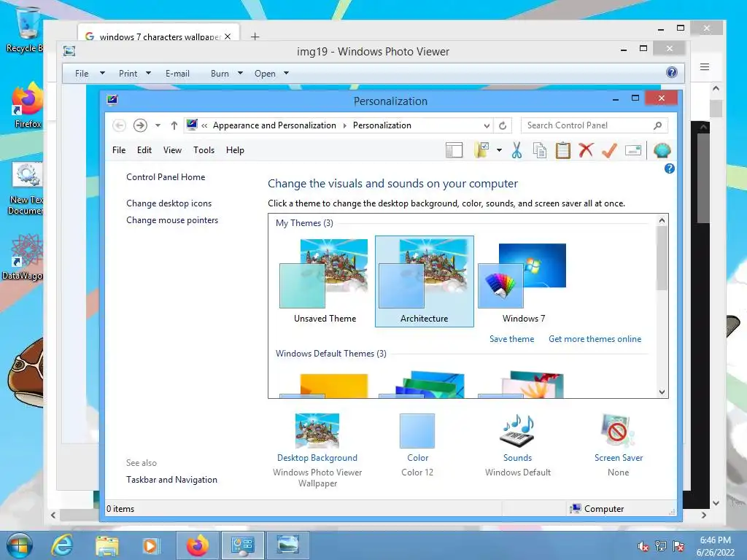Screen dimensions: 747x560
Task: Expand the address bar history dropdown
Action: (487, 125)
